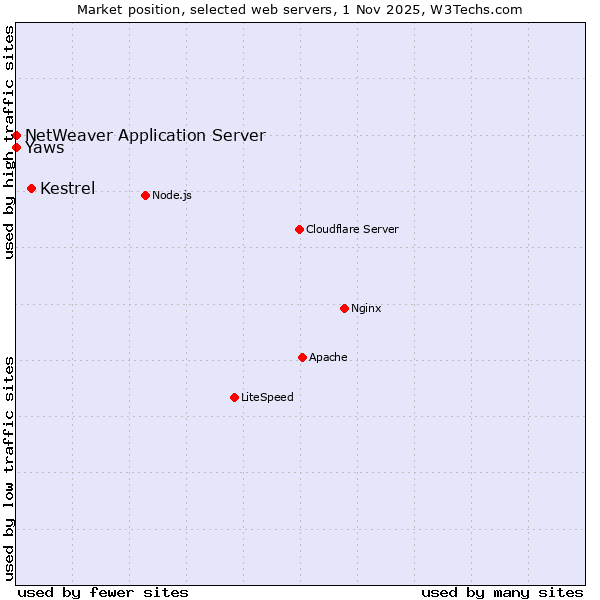Image resolution: width=600 pixels, height=600 pixels.
Task: Click the "LiteSpeed" text label
Action: point(267,397)
